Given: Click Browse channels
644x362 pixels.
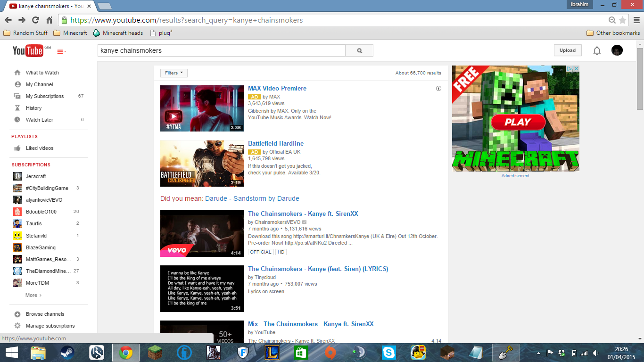Looking at the screenshot, I should point(45,314).
